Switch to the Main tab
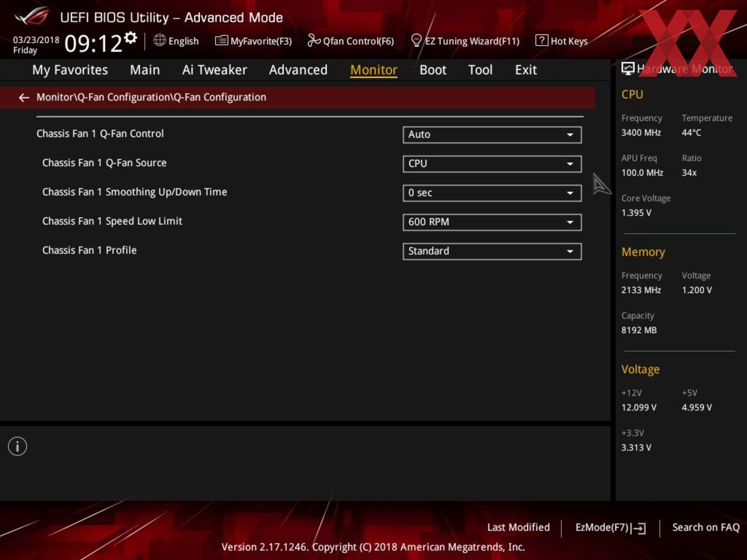This screenshot has height=560, width=747. (145, 70)
